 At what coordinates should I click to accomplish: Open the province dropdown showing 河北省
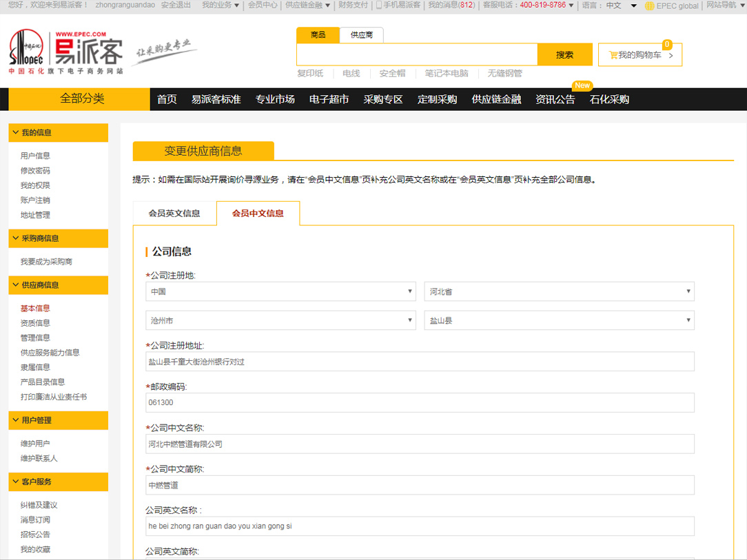[559, 291]
